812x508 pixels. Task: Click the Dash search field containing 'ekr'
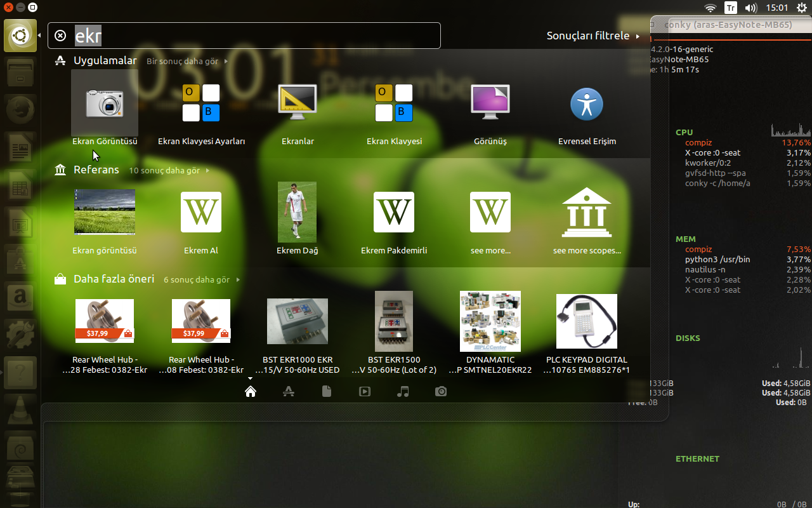coord(244,36)
